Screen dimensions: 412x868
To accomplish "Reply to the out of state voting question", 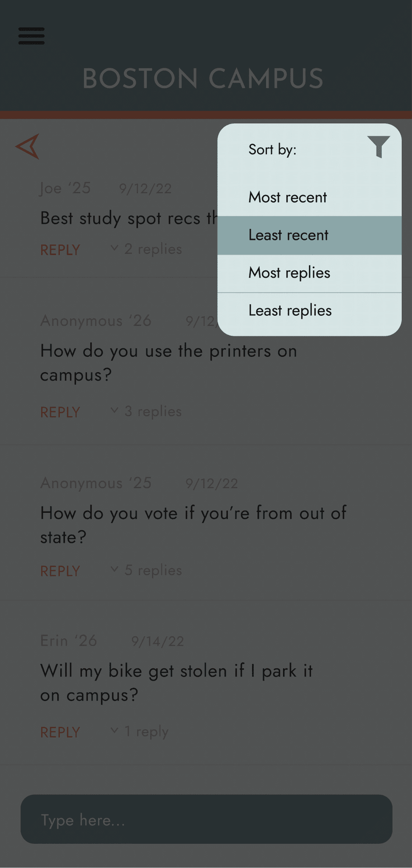I will coord(60,571).
